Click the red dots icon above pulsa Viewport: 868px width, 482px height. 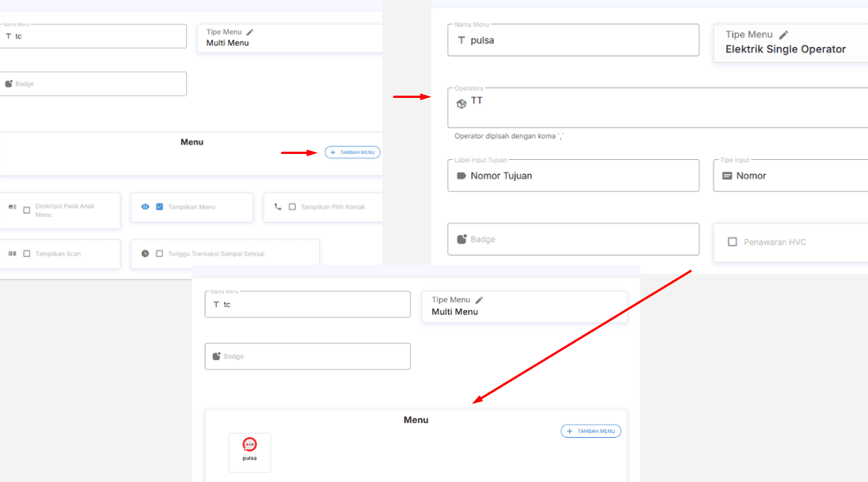point(249,445)
